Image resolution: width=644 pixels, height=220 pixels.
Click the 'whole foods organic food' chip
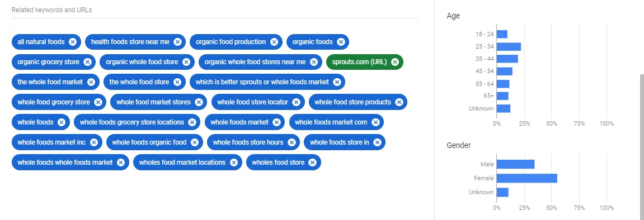149,142
